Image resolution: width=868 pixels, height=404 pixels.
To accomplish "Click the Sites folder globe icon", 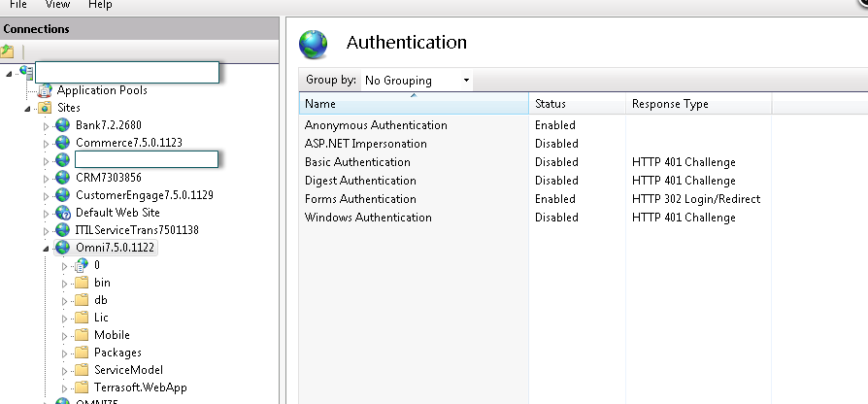I will pos(45,108).
